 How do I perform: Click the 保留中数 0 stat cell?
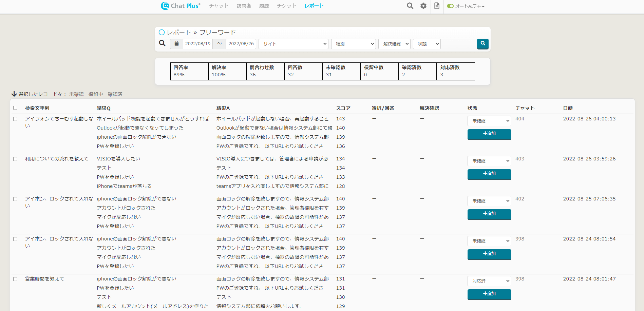point(380,71)
